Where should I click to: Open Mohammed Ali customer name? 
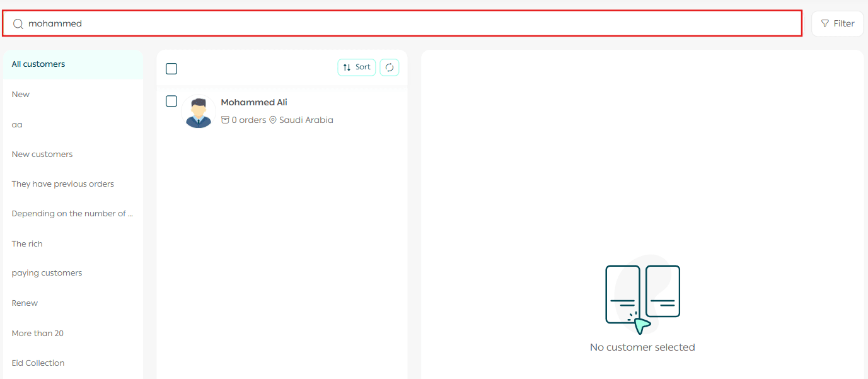click(254, 102)
